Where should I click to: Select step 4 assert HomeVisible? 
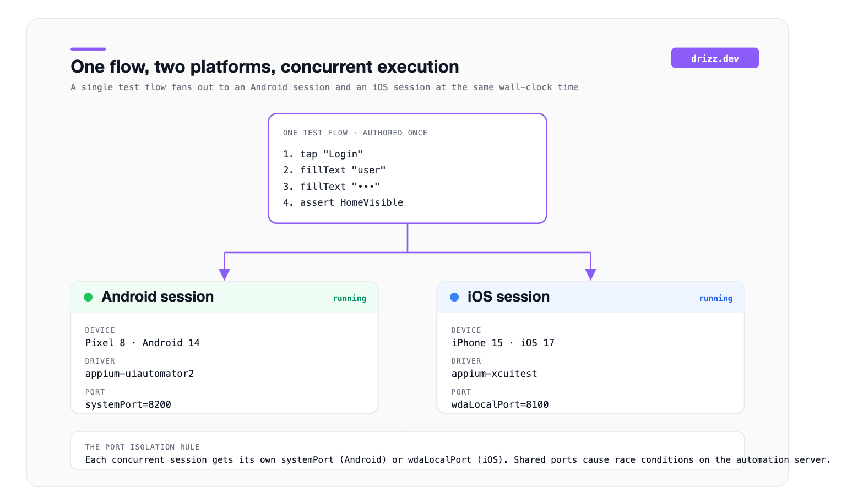pos(343,202)
